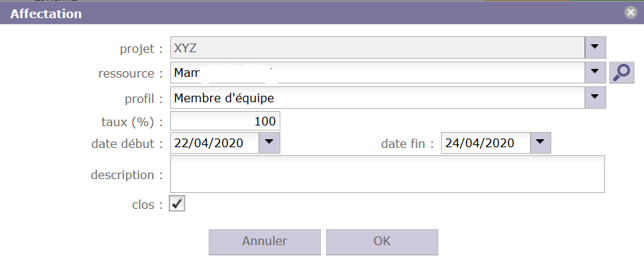Open the resource search magnifier icon
644x264 pixels.
(622, 73)
